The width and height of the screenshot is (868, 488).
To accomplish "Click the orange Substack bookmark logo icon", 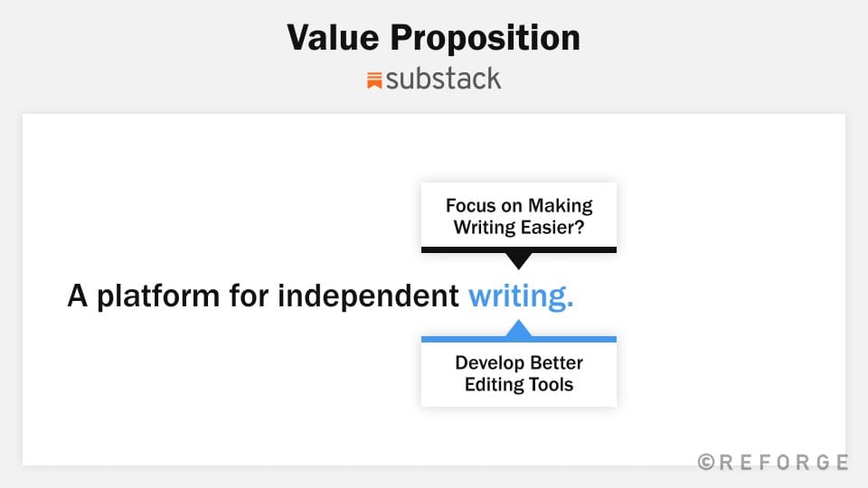I will click(x=374, y=80).
